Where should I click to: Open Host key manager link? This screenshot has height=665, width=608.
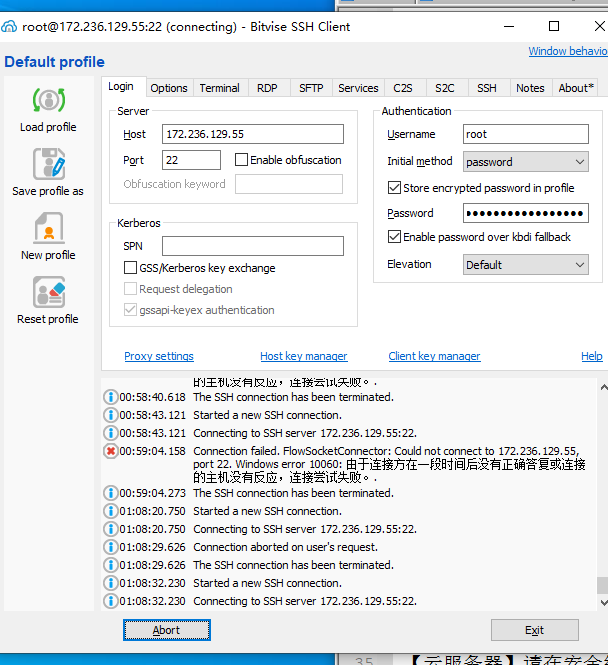click(x=304, y=356)
